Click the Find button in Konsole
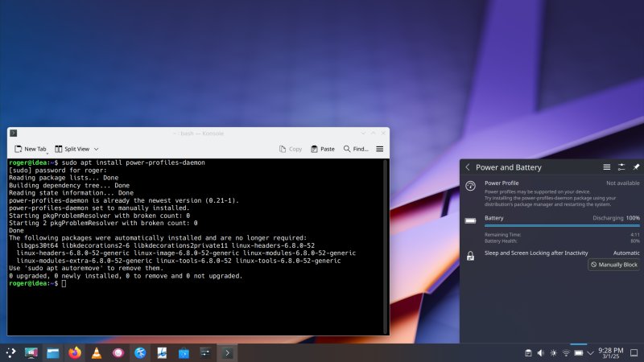This screenshot has width=644, height=362. (x=356, y=149)
